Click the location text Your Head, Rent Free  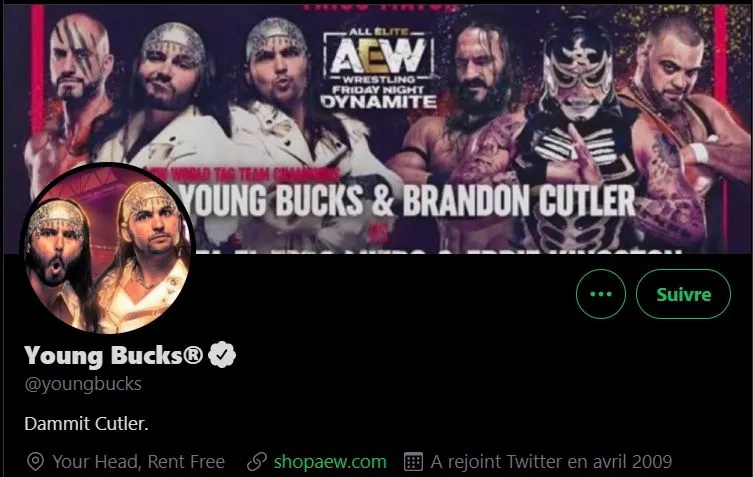coord(138,462)
